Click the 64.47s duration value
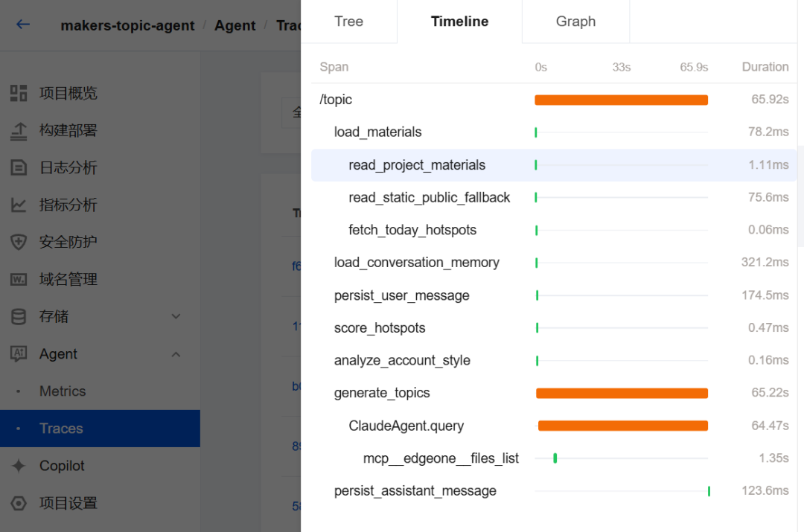The width and height of the screenshot is (804, 532). click(770, 426)
